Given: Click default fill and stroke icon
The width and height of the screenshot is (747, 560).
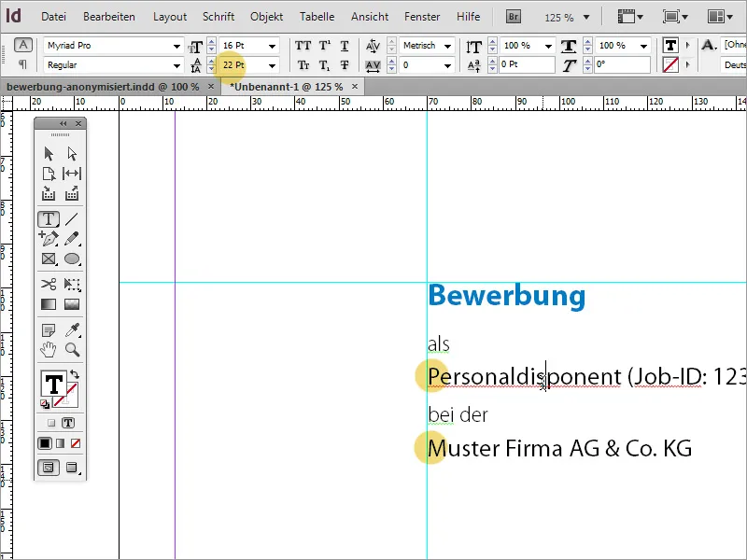Looking at the screenshot, I should point(45,404).
